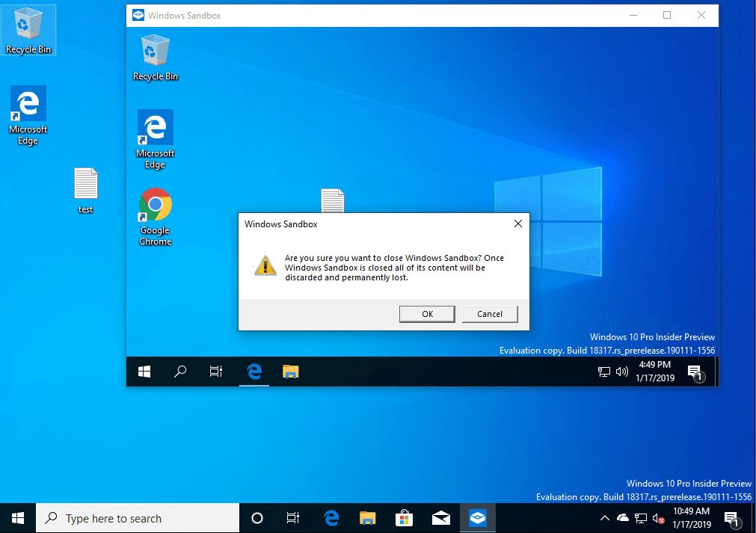Unmute the host speaker icon
The image size is (756, 533).
[x=658, y=517]
